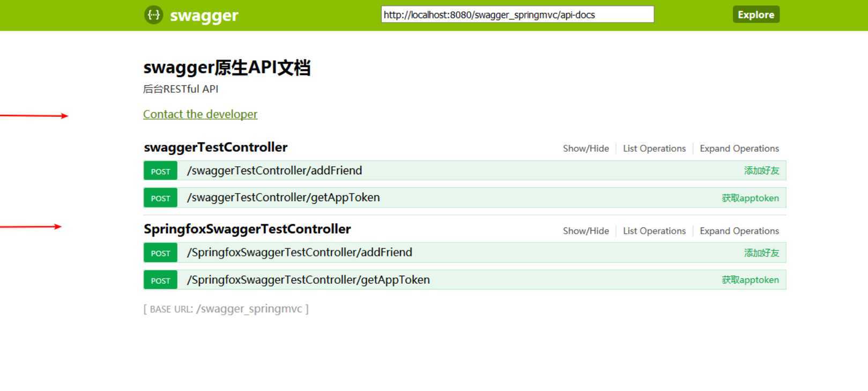The image size is (868, 391).
Task: Click the Explore button
Action: [756, 14]
